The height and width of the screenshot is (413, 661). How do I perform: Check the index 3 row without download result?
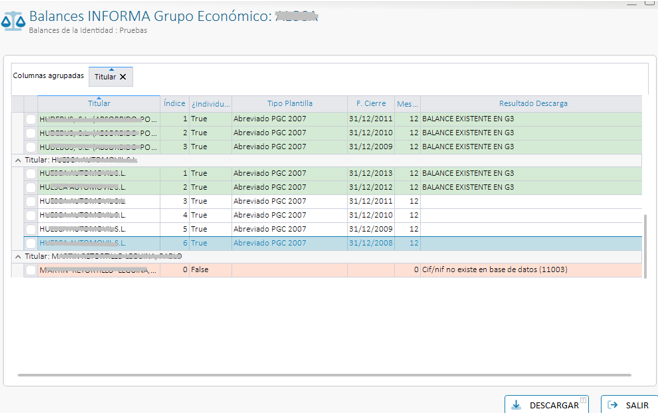click(31, 201)
